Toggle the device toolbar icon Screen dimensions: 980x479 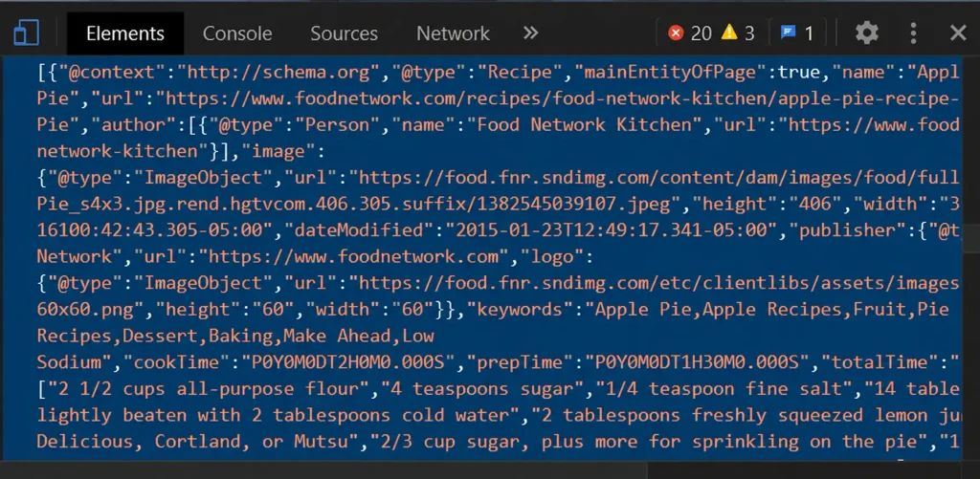(x=26, y=33)
